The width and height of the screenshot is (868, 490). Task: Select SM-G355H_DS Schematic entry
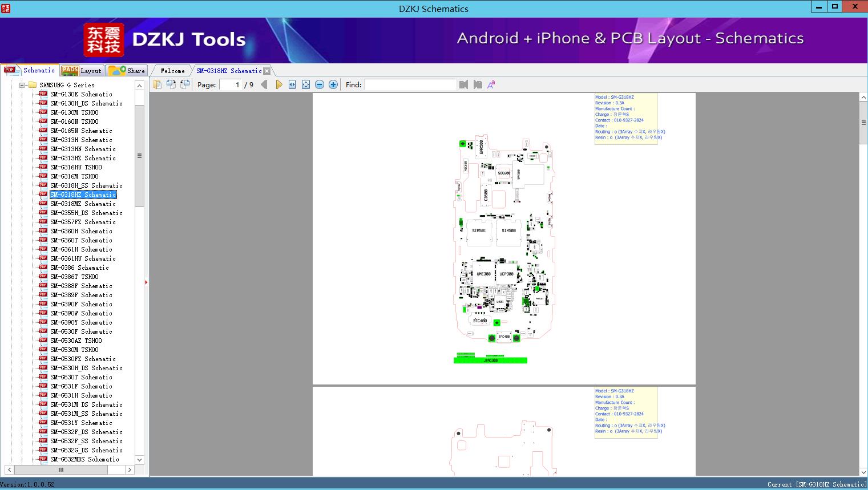point(86,213)
